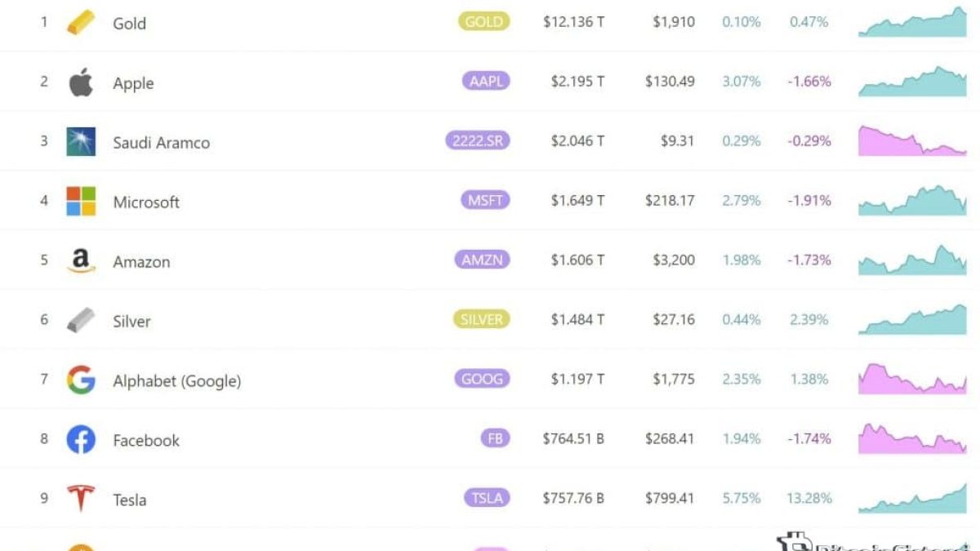Screen dimensions: 980x551
Task: Click the Gold bar icon
Action: [81, 22]
